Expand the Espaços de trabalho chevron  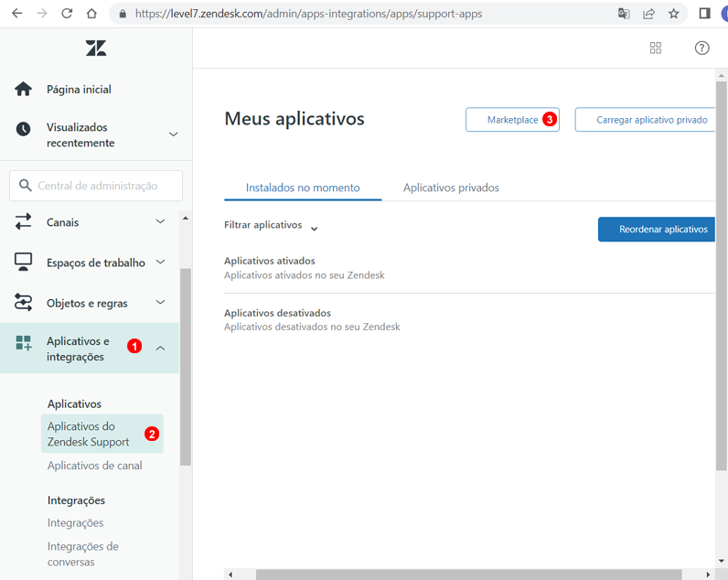pos(160,262)
